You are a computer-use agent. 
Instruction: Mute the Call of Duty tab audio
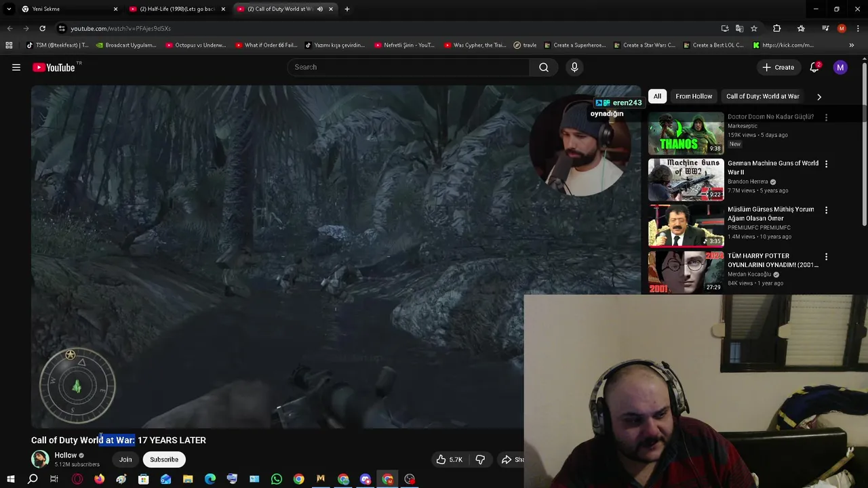pyautogui.click(x=319, y=9)
